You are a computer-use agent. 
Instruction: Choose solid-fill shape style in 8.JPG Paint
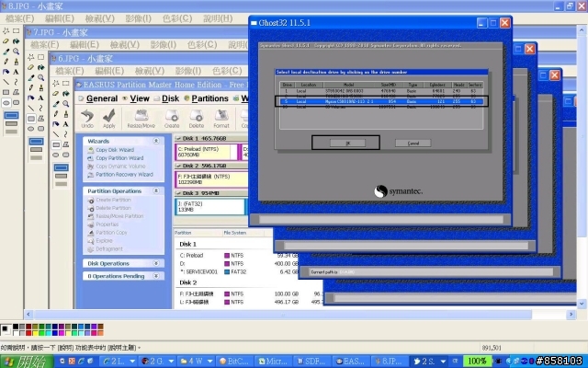[11, 132]
